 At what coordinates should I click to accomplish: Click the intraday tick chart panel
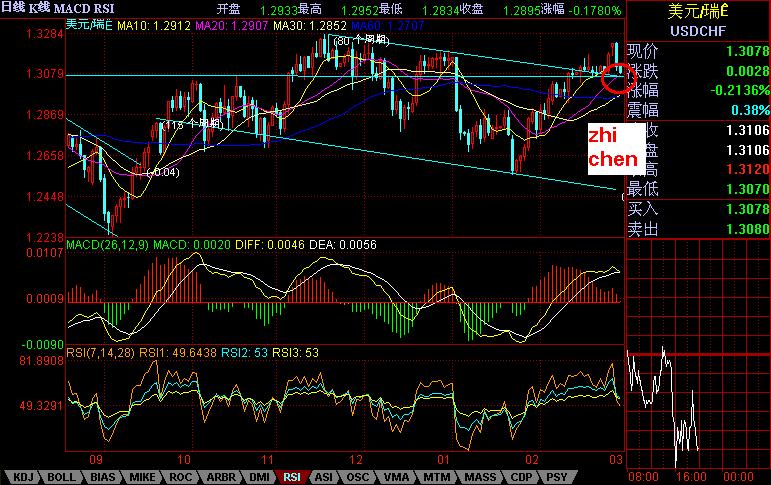click(698, 354)
